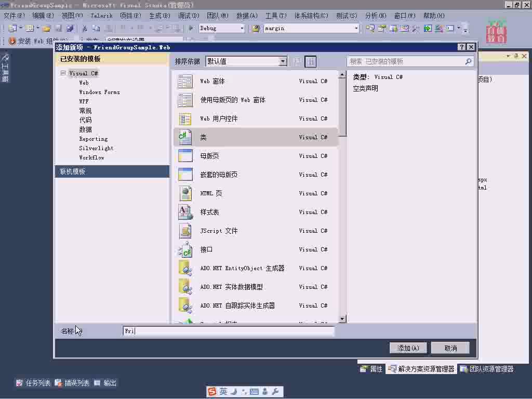Select the Web category in template tree
Viewport: 532px width, 399px height.
coord(84,83)
